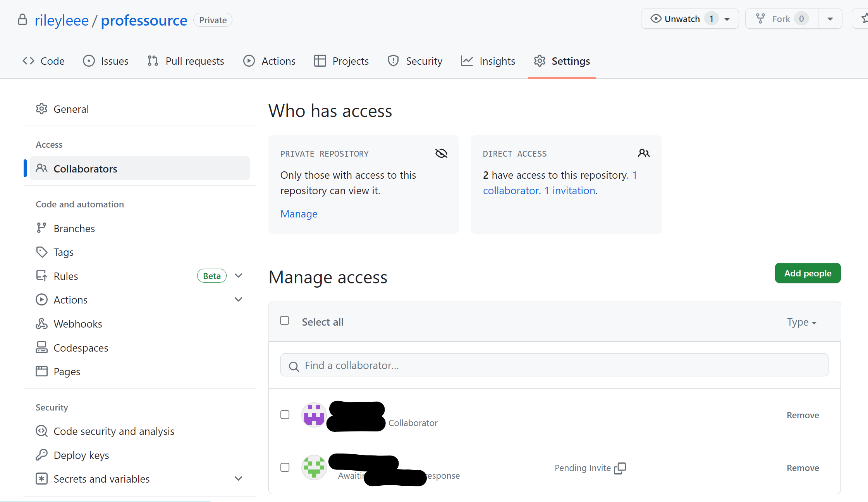Toggle the Select all checkbox
The height and width of the screenshot is (502, 868).
tap(285, 321)
